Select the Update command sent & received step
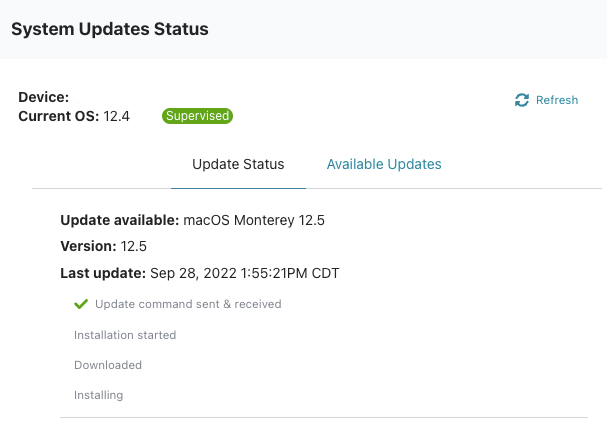Viewport: 607px width, 447px height. point(188,304)
